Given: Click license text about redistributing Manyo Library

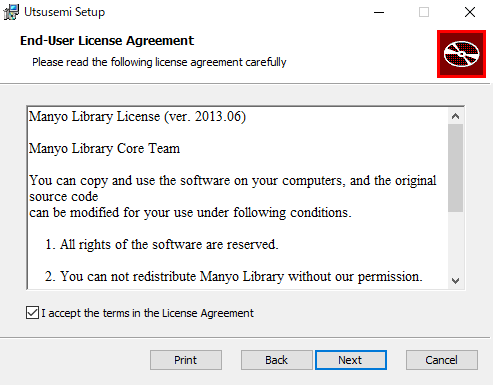Looking at the screenshot, I should coord(234,277).
